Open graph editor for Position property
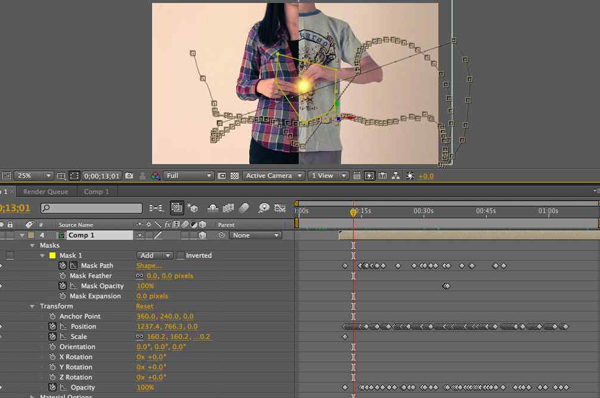Image resolution: width=600 pixels, height=398 pixels. click(63, 326)
